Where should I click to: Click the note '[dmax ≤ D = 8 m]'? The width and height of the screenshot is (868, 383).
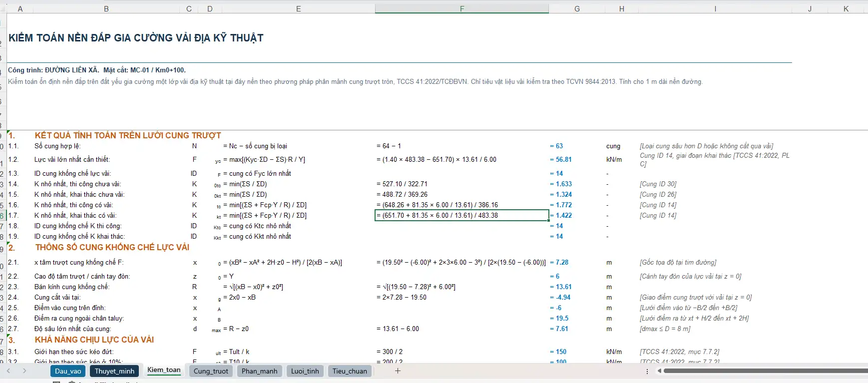click(x=665, y=329)
